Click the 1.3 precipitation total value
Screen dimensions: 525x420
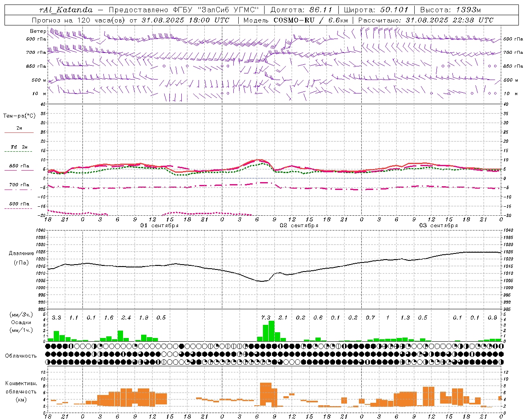coord(405,317)
